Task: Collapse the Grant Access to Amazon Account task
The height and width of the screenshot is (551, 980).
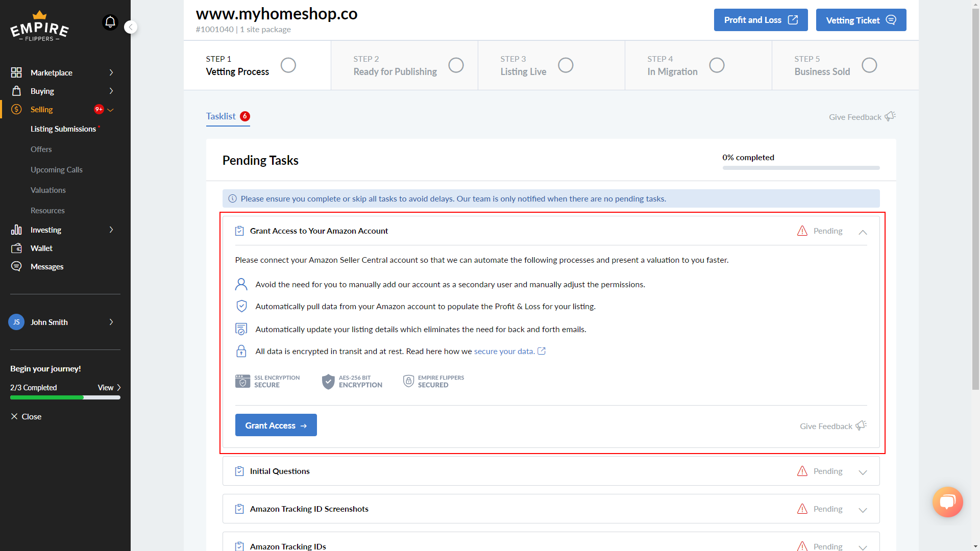Action: (x=863, y=232)
